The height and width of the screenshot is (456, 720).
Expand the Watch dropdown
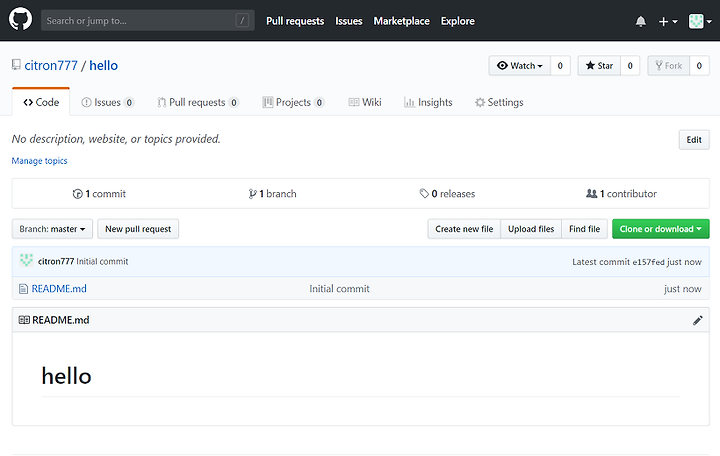519,66
